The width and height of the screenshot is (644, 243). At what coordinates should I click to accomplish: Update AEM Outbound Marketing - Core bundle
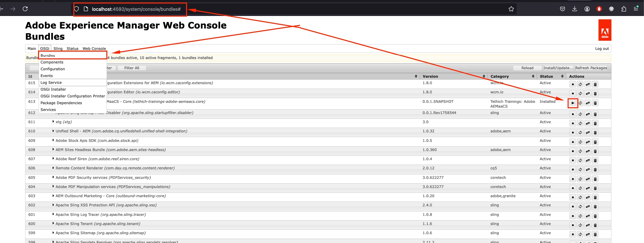[588, 197]
